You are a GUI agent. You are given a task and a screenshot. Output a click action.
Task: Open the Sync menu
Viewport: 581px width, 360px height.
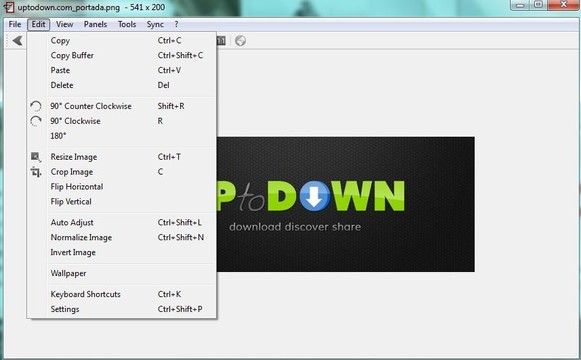point(155,24)
